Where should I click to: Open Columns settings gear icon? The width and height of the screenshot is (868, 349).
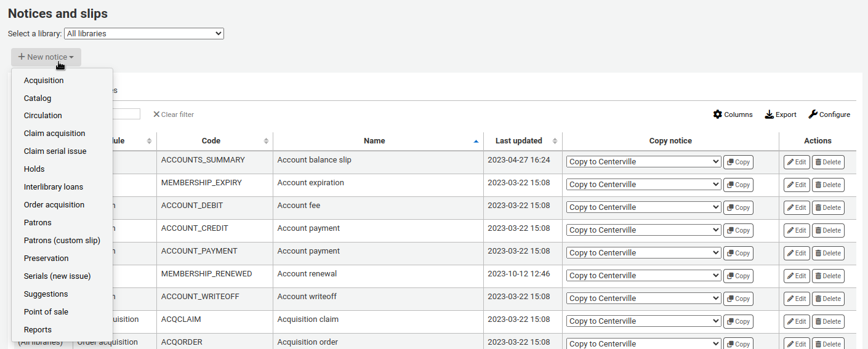pyautogui.click(x=718, y=114)
